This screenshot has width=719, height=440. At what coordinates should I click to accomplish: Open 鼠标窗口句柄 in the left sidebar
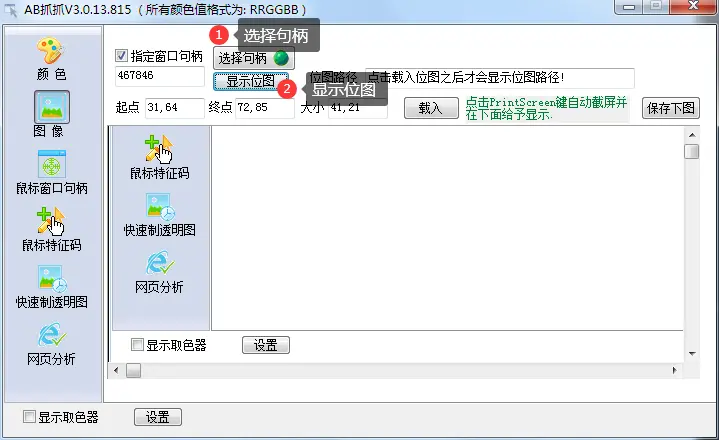[51, 172]
